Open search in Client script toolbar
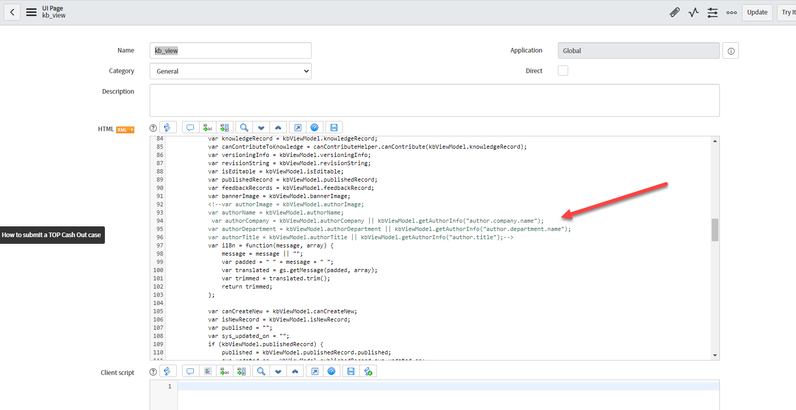Image resolution: width=796 pixels, height=410 pixels. point(261,372)
